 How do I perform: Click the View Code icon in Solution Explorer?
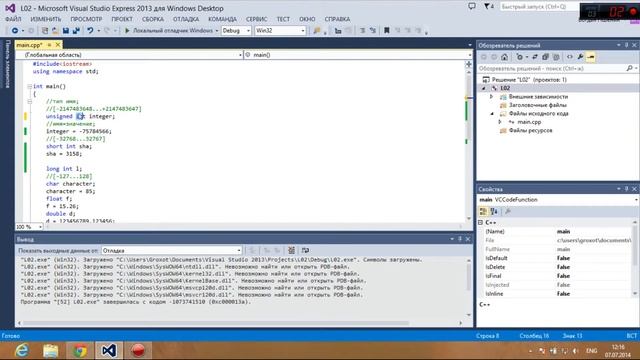tap(570, 57)
